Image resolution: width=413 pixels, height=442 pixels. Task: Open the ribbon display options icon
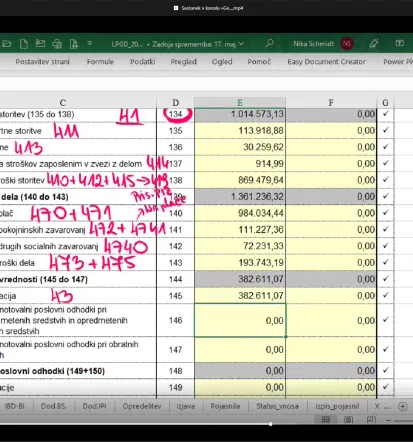[x=400, y=43]
